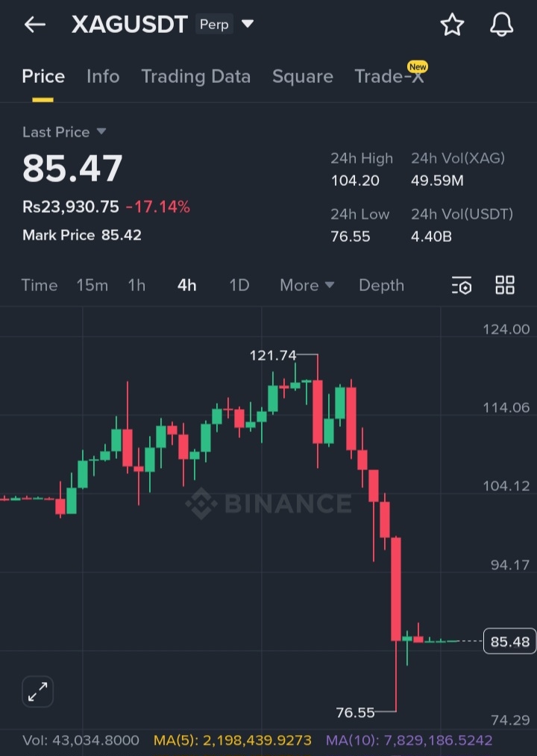This screenshot has width=537, height=756.
Task: Switch to Time line chart
Action: [x=40, y=285]
